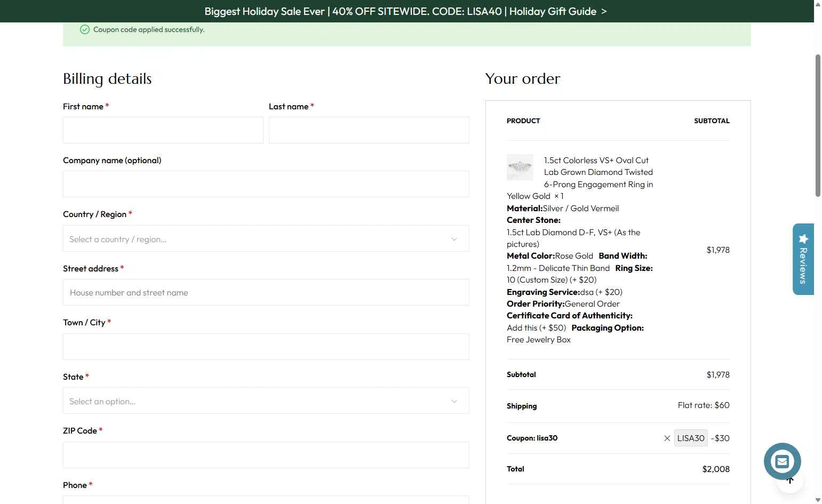Click the page vertical scrollbar thumb
Screen dimensions: 822x504
(818, 125)
